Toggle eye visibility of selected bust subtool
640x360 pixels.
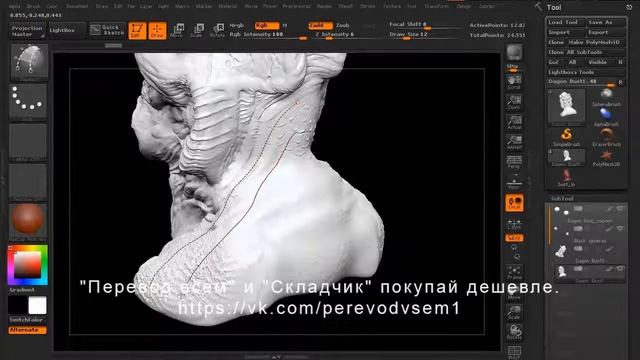(620, 268)
